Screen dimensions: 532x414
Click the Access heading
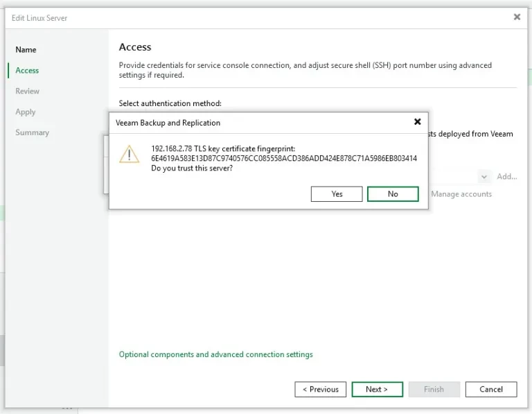click(x=135, y=47)
